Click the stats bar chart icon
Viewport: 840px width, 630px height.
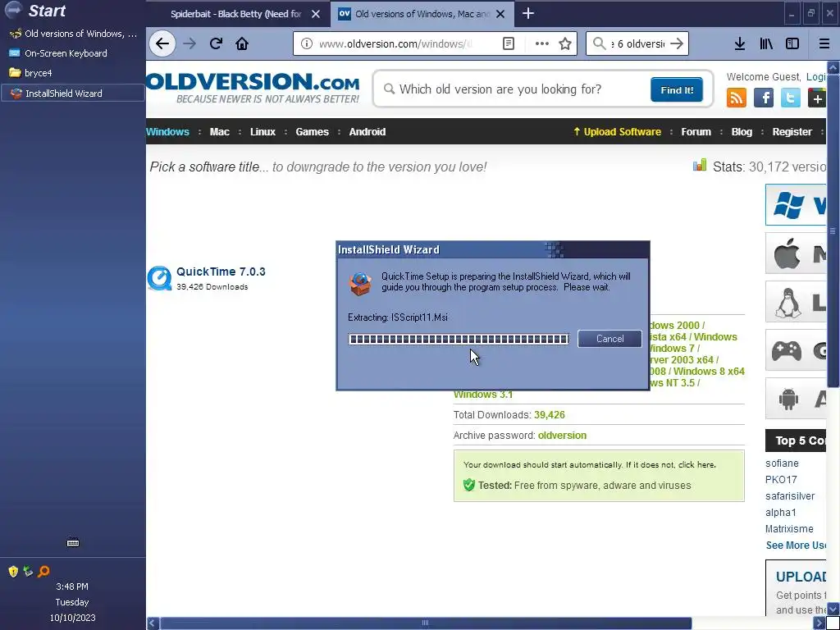pos(700,165)
